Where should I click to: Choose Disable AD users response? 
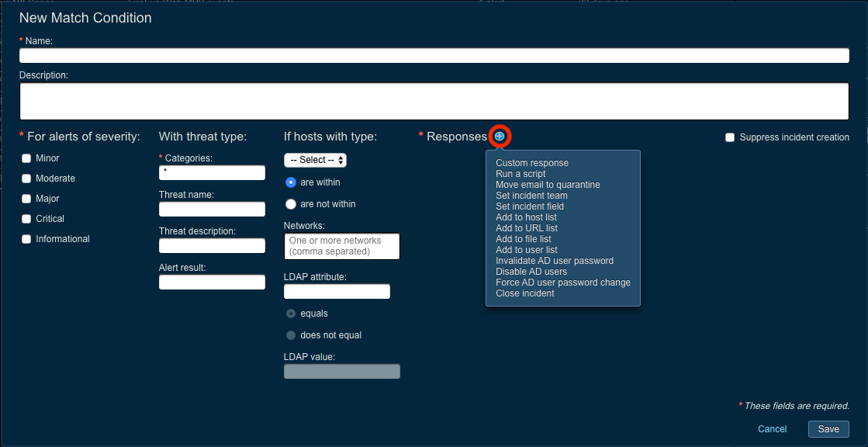531,272
